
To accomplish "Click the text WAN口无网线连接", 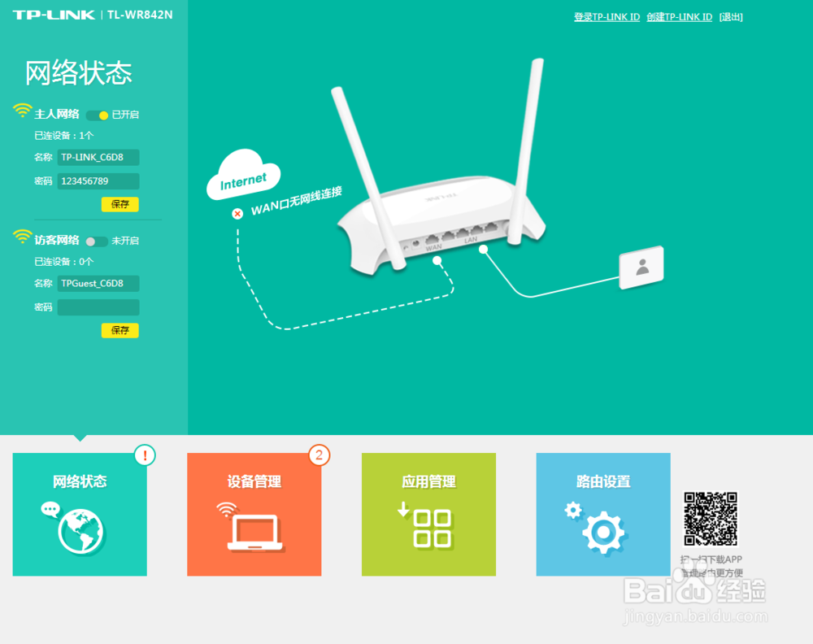I will 297,201.
